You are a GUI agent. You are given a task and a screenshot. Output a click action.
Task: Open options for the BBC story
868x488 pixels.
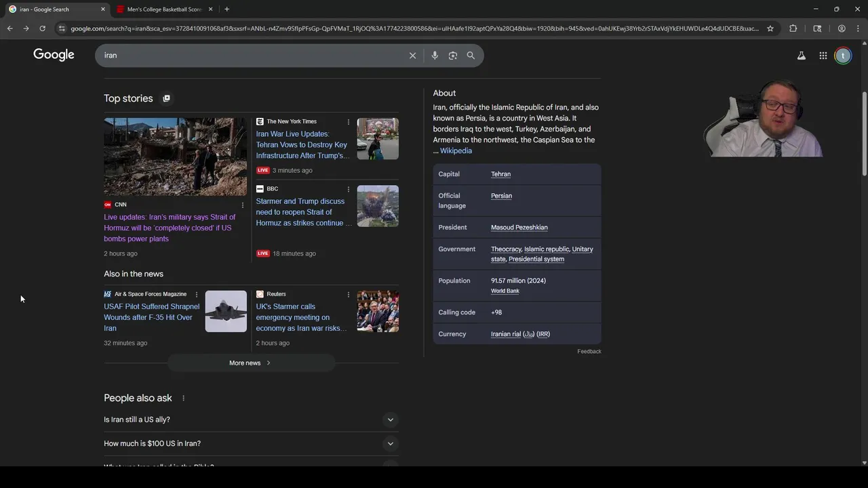click(x=349, y=189)
